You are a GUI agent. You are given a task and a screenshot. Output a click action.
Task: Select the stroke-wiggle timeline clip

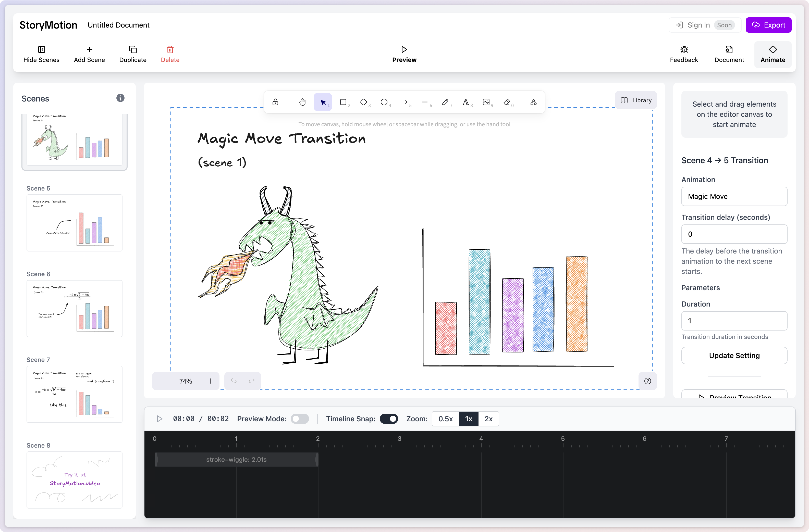click(236, 459)
